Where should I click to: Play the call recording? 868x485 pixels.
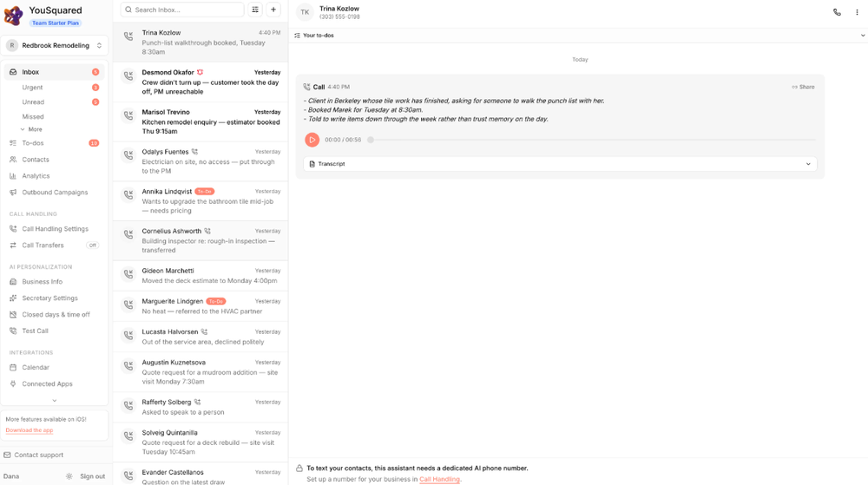tap(312, 140)
